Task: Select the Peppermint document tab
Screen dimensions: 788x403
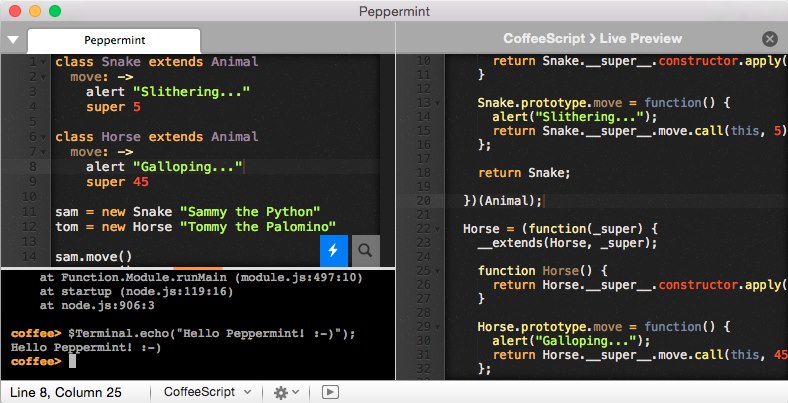Action: point(114,40)
